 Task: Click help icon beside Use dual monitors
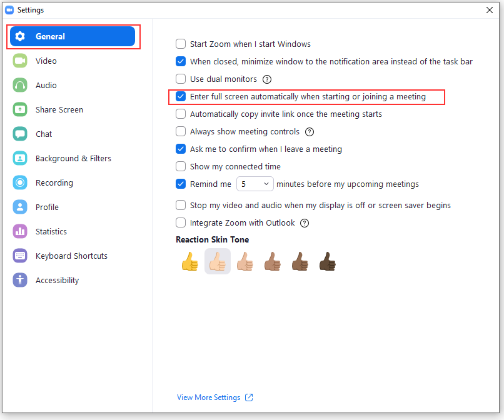pyautogui.click(x=267, y=79)
